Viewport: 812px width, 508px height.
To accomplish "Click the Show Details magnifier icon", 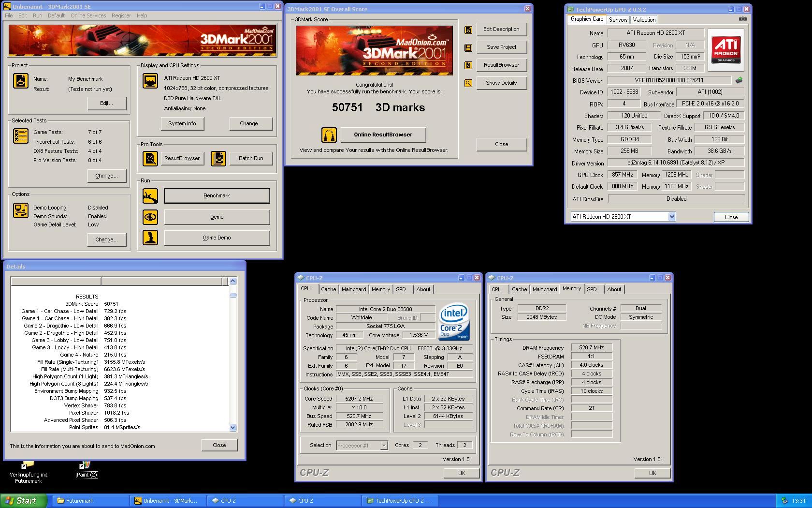I will 468,83.
